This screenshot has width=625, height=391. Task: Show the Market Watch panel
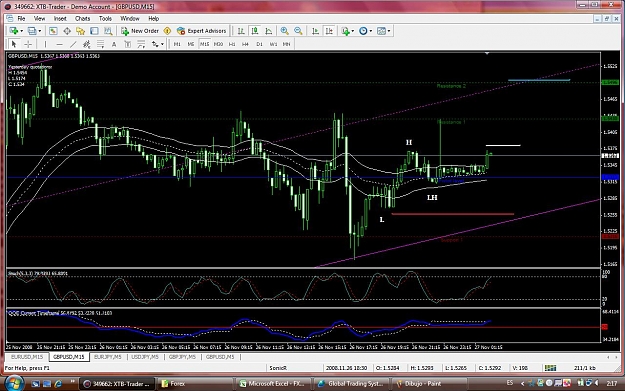click(53, 31)
